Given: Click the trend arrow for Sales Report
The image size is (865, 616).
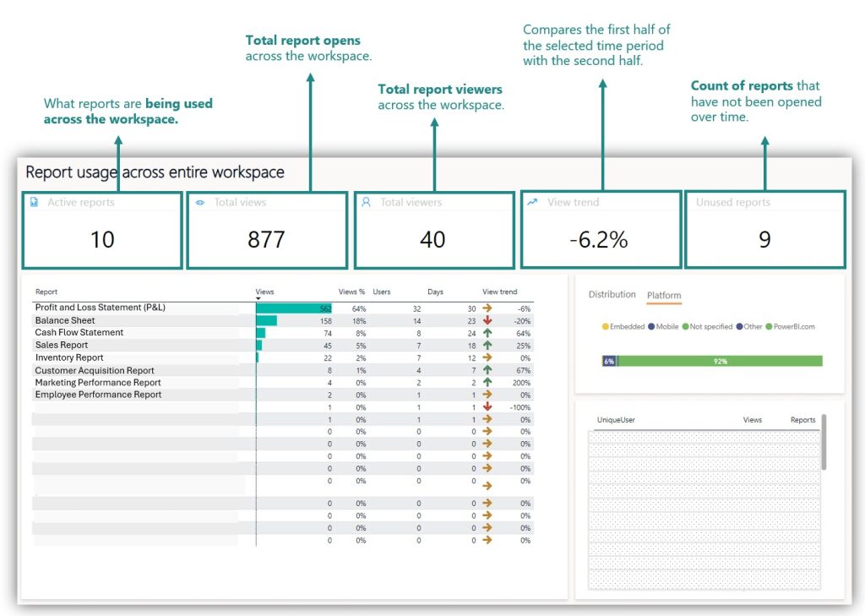Looking at the screenshot, I should coord(488,345).
